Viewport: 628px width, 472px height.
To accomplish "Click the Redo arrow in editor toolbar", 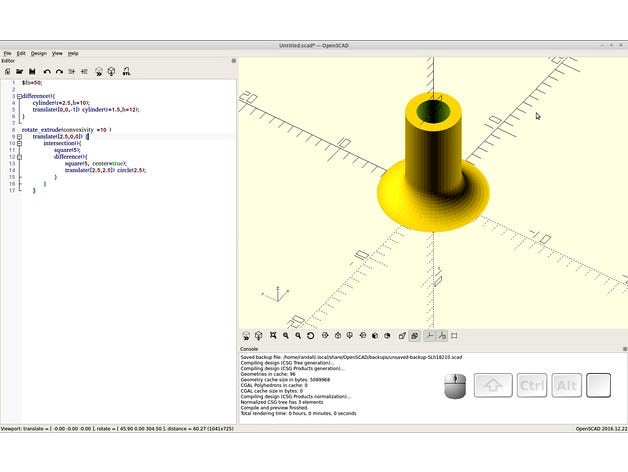I will [x=59, y=72].
